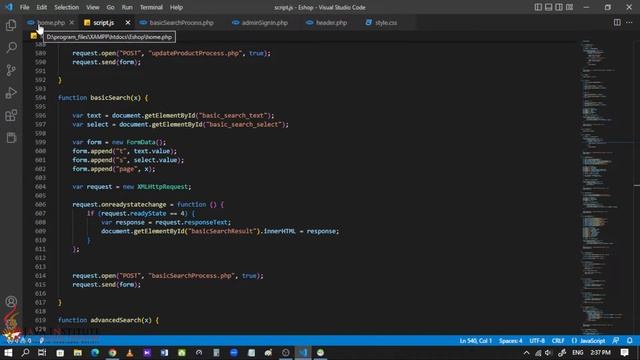
Task: Switch ENG input language in tray
Action: 578,353
